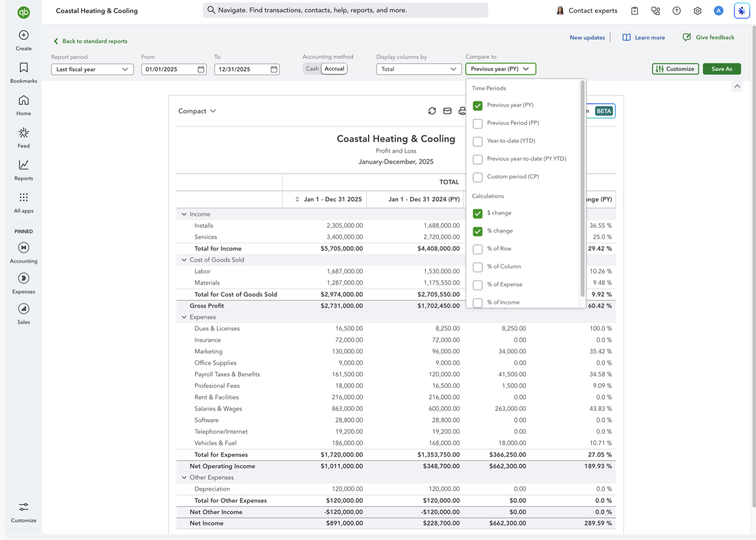Open New updates link
Image resolution: width=756 pixels, height=540 pixels.
(x=587, y=37)
